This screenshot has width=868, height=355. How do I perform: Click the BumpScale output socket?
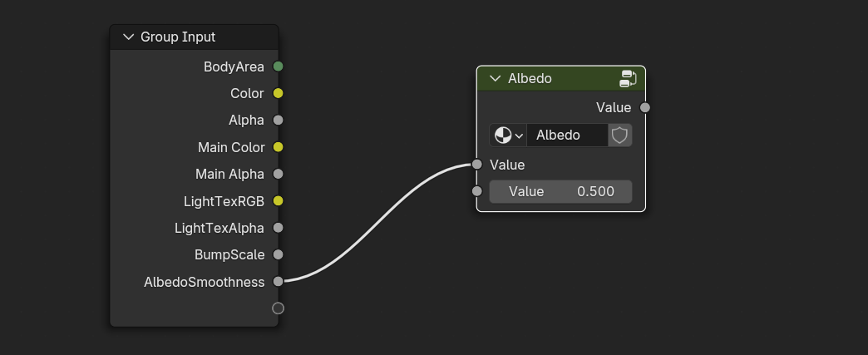click(x=279, y=254)
